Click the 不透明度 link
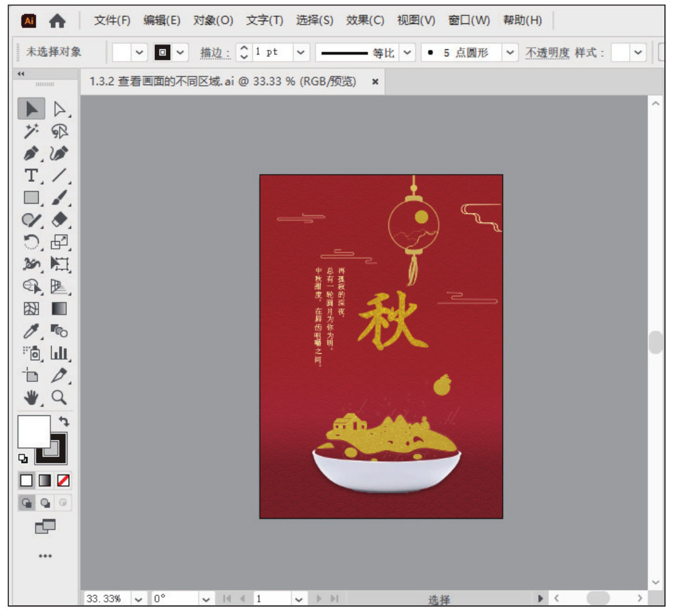676x616 pixels. [547, 52]
